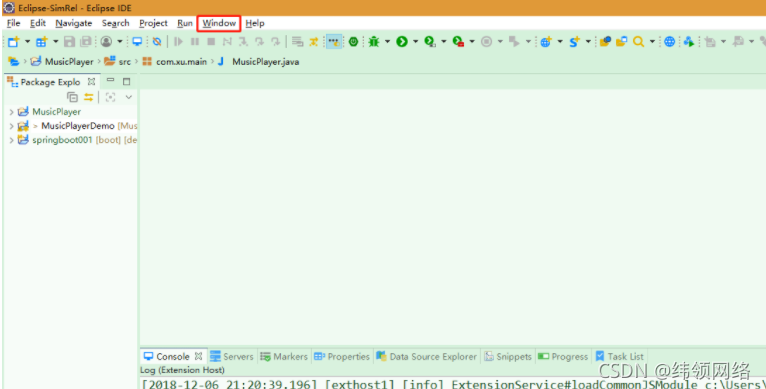The height and width of the screenshot is (389, 766).
Task: Click the 'Log (Extension Host)' console label
Action: [x=182, y=370]
